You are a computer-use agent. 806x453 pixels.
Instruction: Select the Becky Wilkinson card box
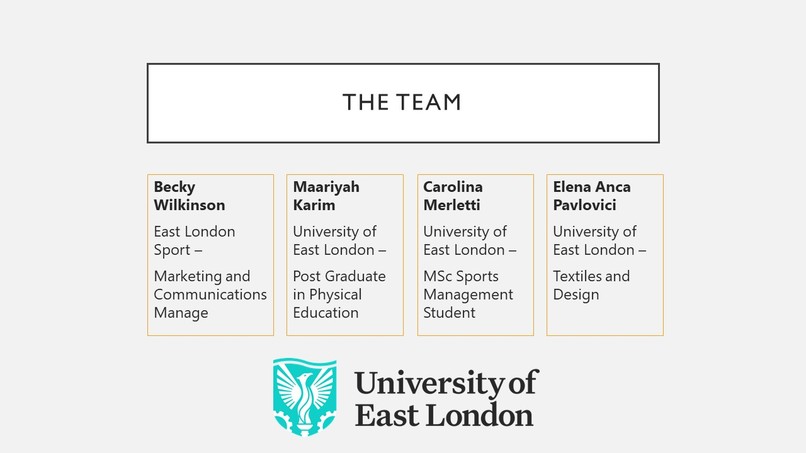coord(210,255)
